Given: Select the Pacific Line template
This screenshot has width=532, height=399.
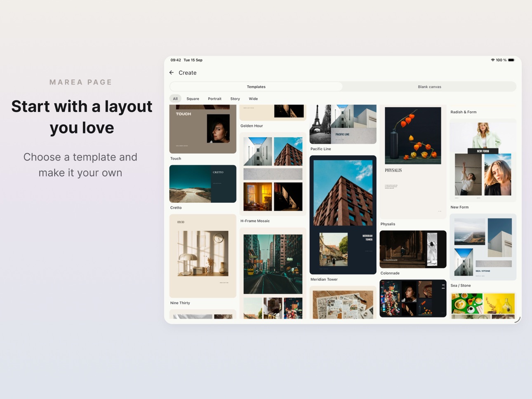Looking at the screenshot, I should pos(343,124).
